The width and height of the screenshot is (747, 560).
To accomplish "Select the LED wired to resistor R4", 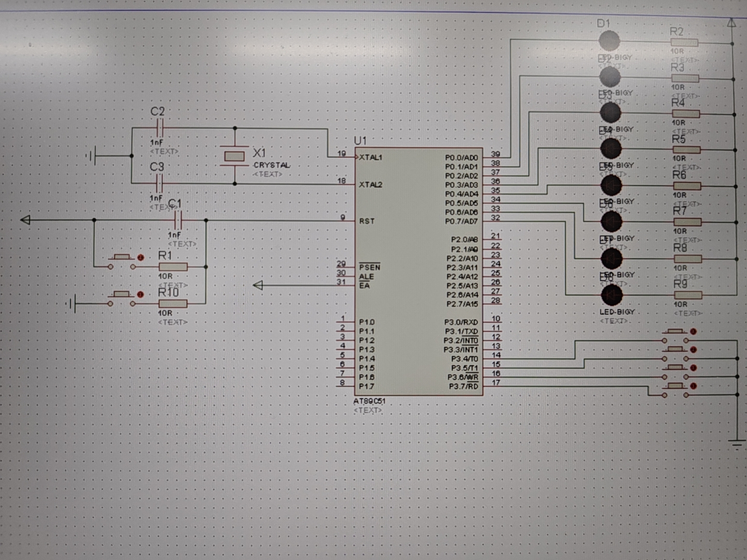I will 611,113.
